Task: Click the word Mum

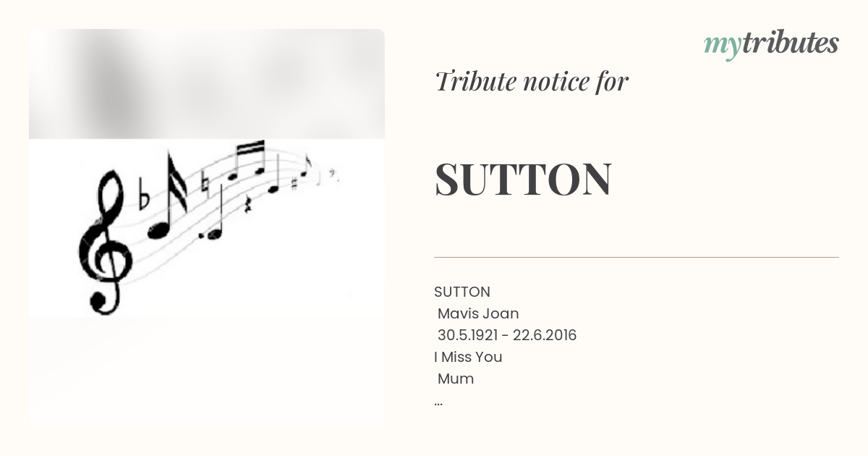Action: click(x=456, y=379)
